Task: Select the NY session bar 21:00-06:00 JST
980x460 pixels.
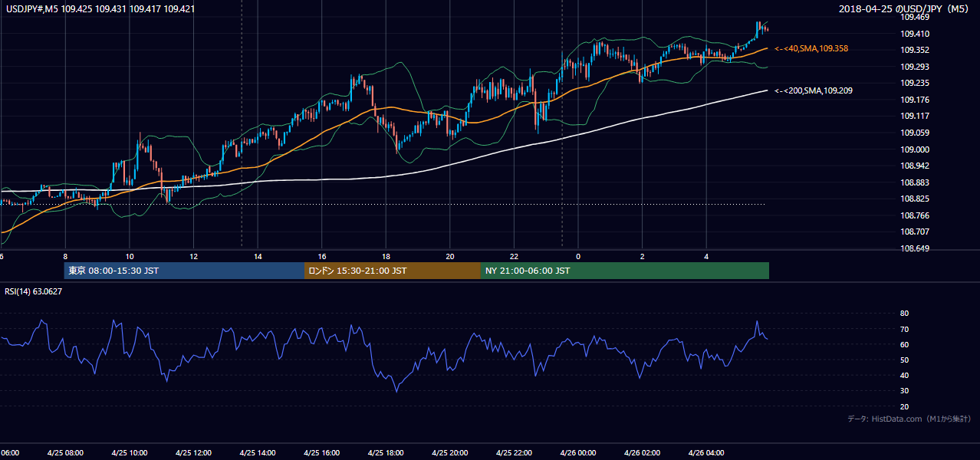Action: [624, 271]
